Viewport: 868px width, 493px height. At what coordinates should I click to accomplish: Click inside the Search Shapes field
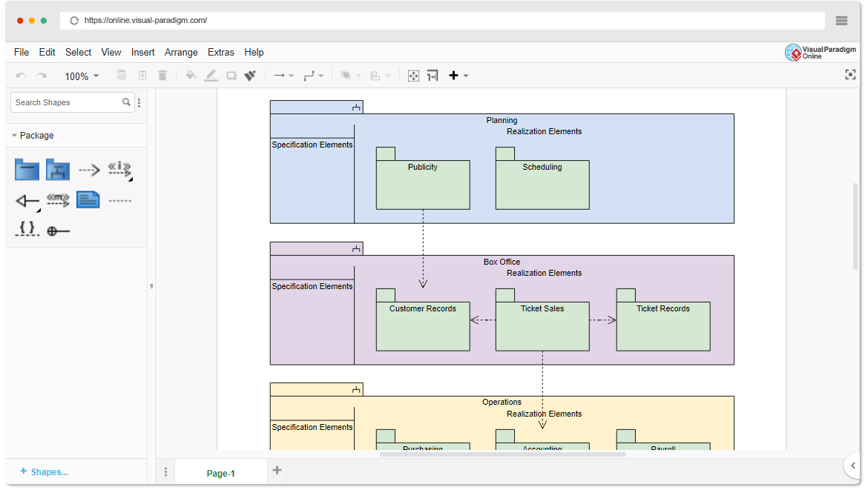[x=65, y=102]
